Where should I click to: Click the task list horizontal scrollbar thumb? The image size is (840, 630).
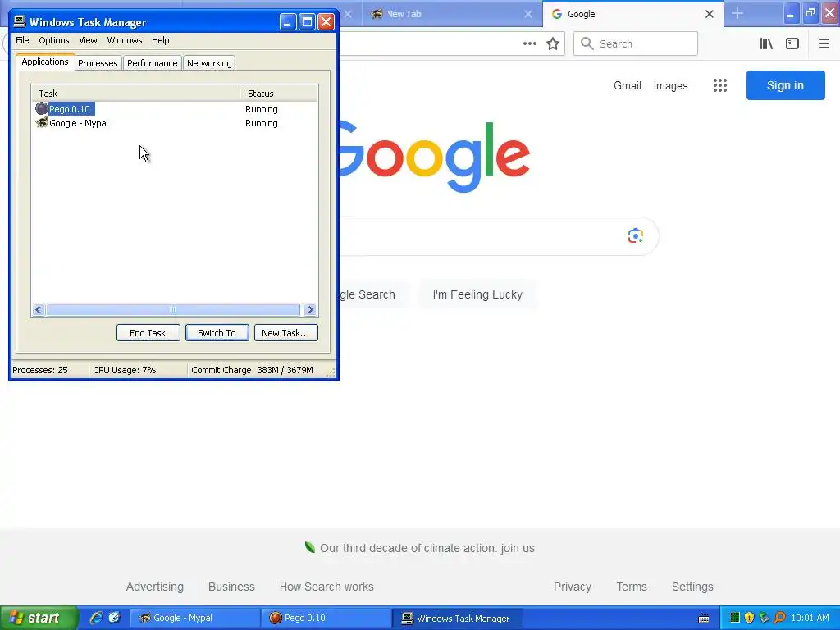(x=172, y=309)
